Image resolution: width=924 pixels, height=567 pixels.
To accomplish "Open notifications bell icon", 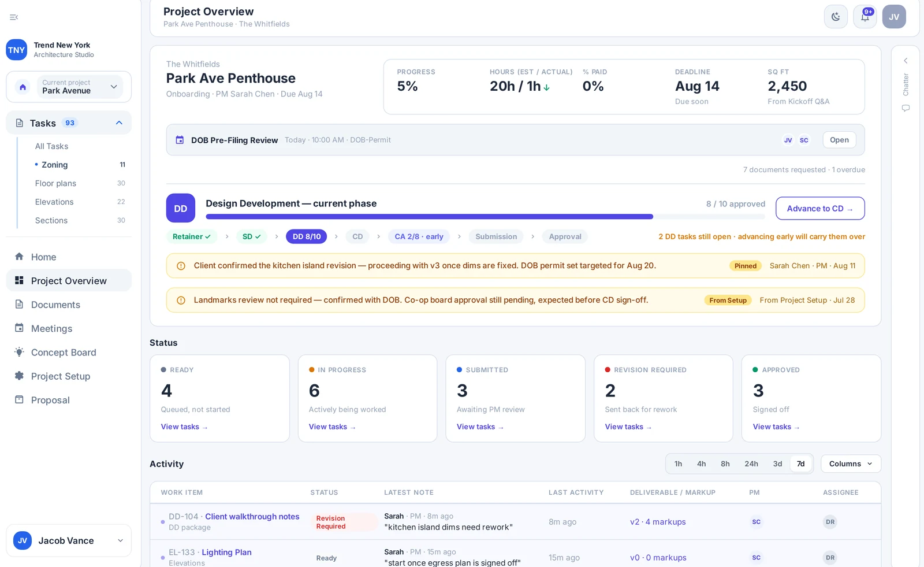I will point(865,17).
